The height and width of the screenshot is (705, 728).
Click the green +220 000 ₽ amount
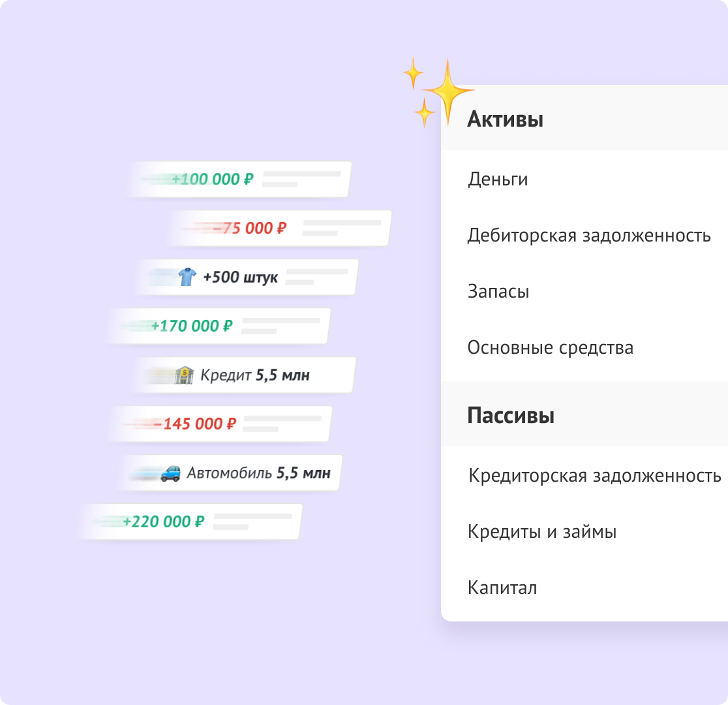pos(164,521)
